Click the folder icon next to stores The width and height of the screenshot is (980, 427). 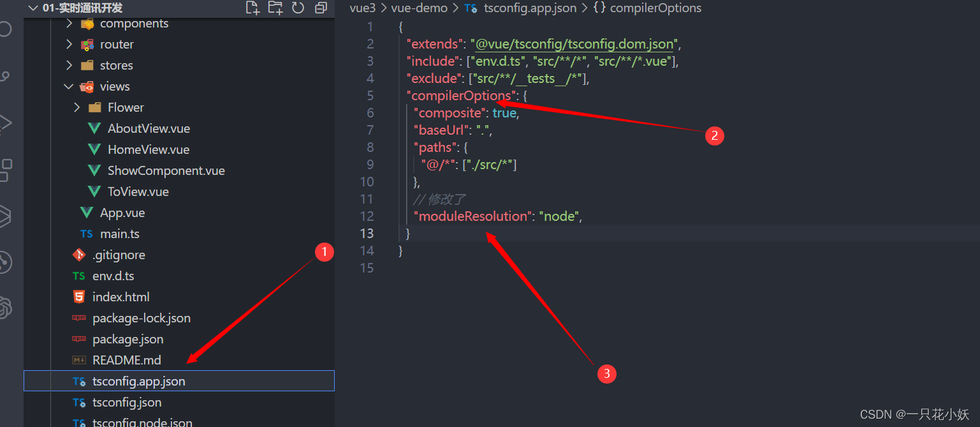click(87, 66)
